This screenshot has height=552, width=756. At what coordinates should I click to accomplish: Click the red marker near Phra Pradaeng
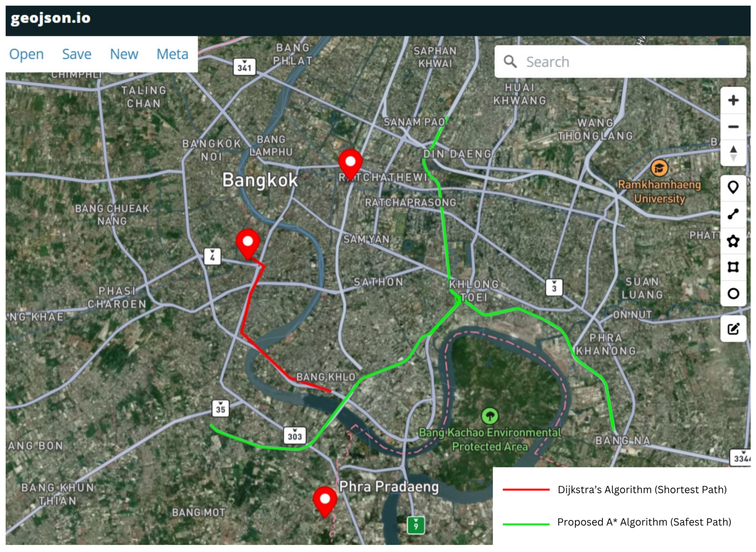[x=325, y=503]
